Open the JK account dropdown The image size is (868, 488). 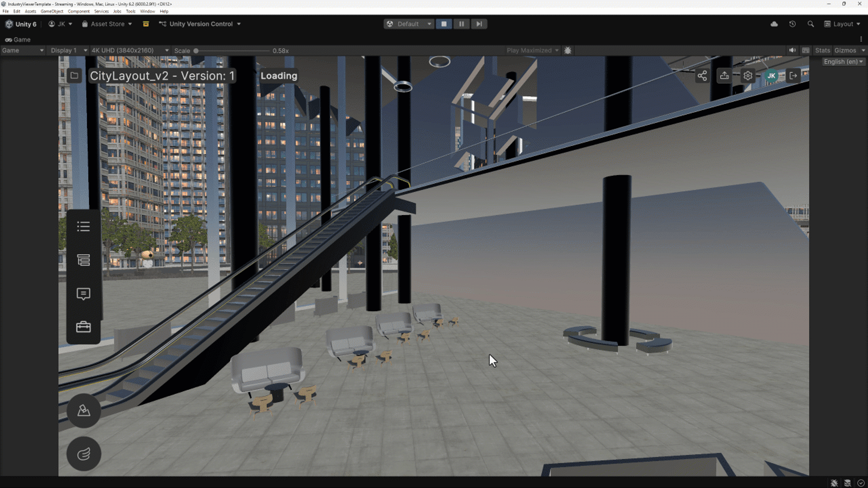(60, 24)
